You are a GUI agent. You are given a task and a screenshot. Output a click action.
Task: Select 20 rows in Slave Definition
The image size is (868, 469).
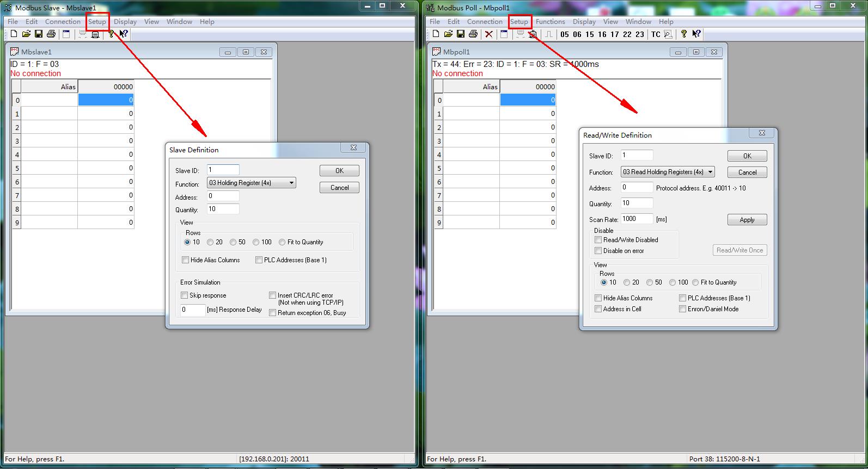point(210,242)
